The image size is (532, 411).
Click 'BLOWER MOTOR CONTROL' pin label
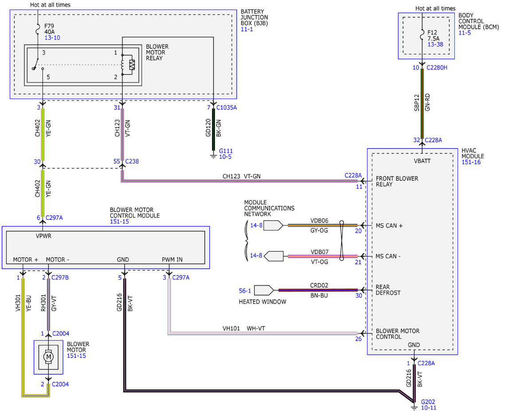click(397, 333)
